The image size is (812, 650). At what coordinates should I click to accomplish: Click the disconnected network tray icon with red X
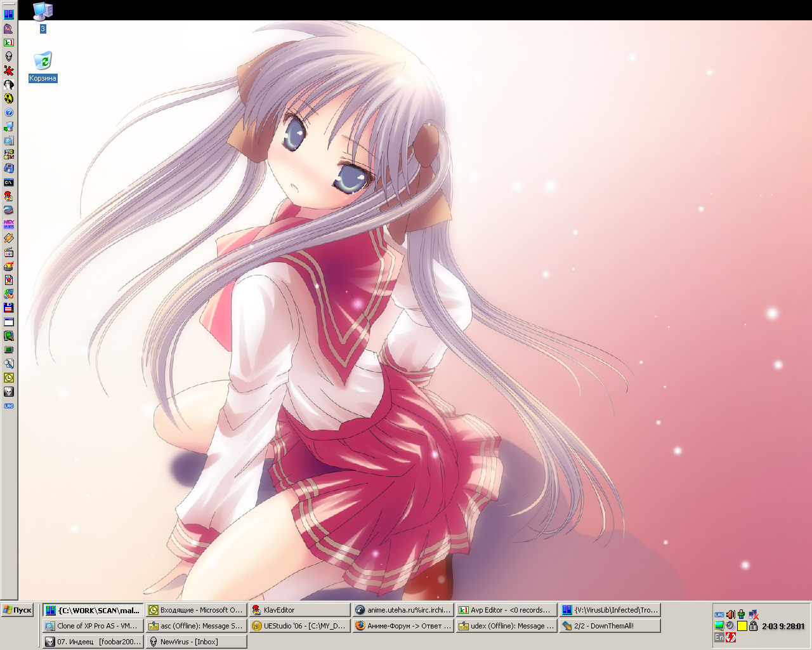click(x=754, y=614)
